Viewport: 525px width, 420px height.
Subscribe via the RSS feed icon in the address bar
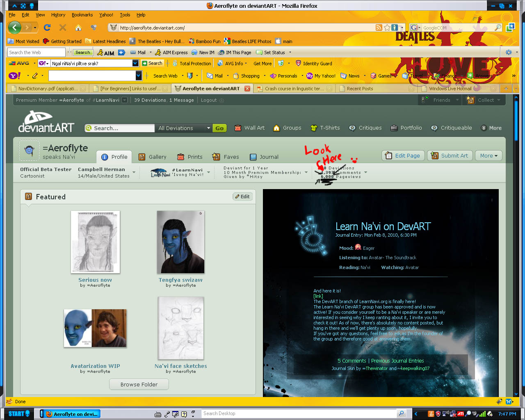click(379, 27)
